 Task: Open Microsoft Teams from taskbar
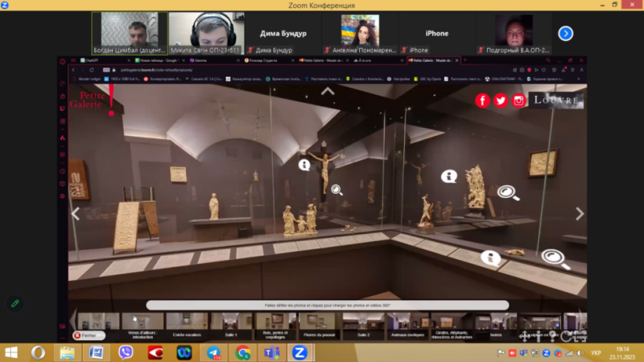[272, 352]
